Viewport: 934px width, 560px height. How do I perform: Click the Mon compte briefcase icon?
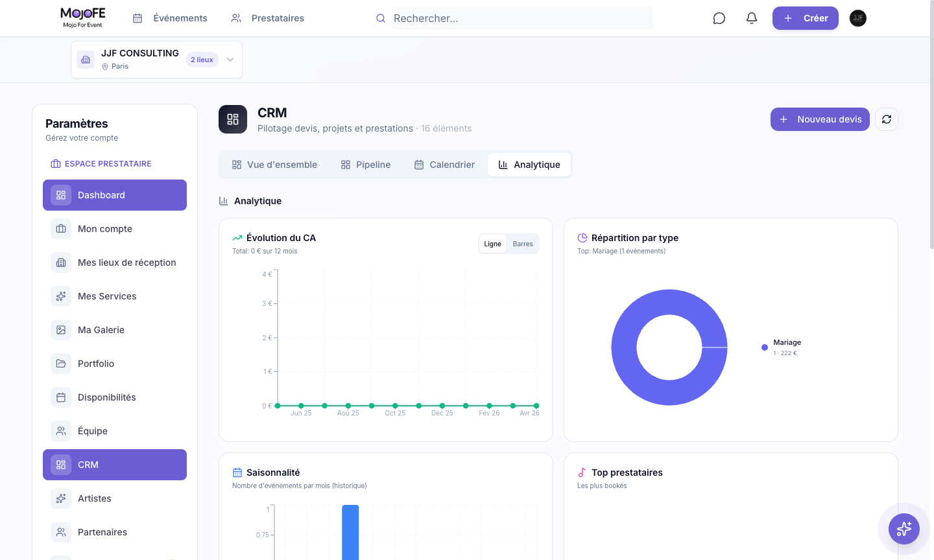[x=61, y=229]
